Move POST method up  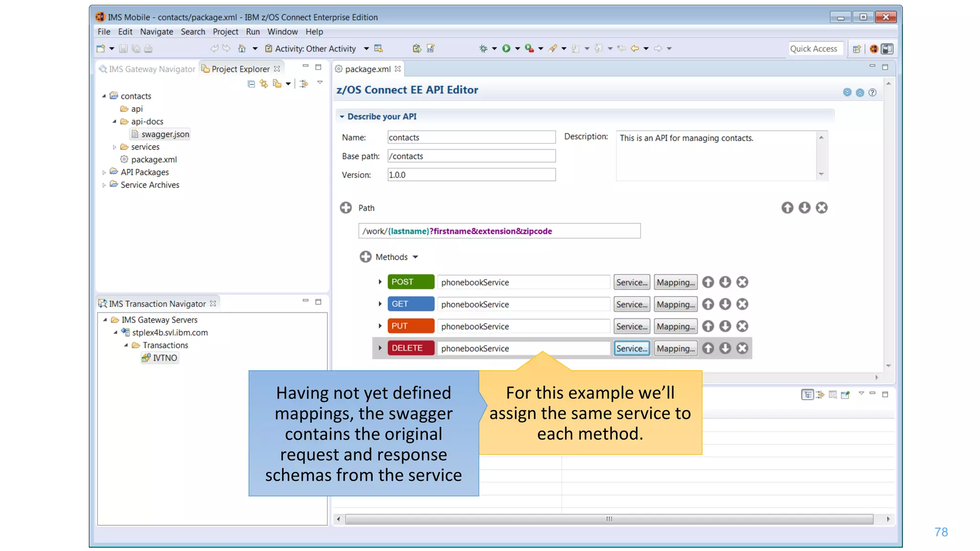[x=708, y=282]
